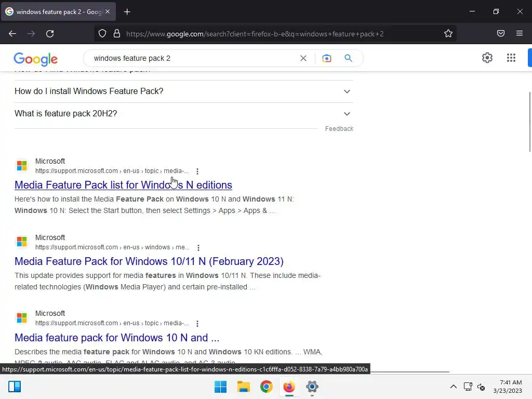Reload the current page
Image resolution: width=532 pixels, height=399 pixels.
(x=50, y=34)
